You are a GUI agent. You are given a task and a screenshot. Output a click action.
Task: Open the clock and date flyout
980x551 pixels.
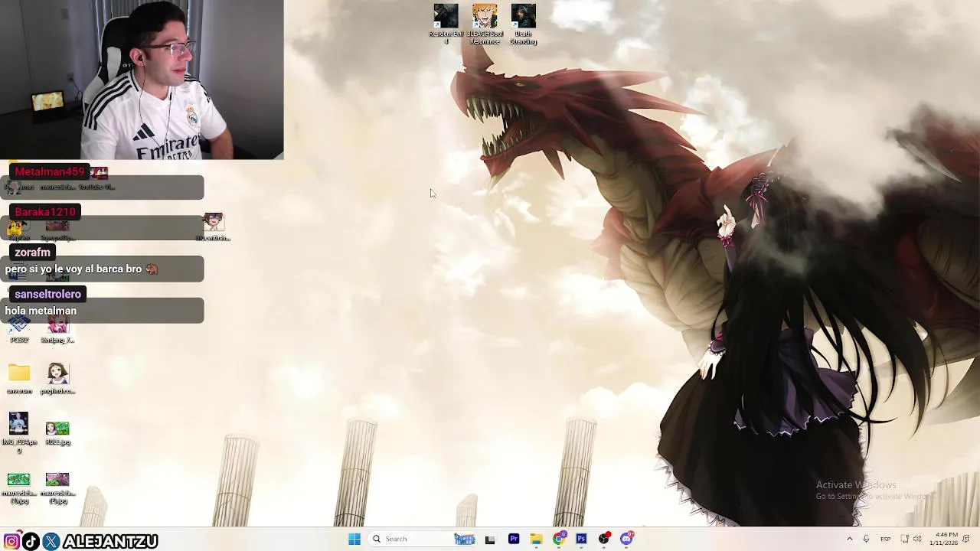tap(943, 539)
